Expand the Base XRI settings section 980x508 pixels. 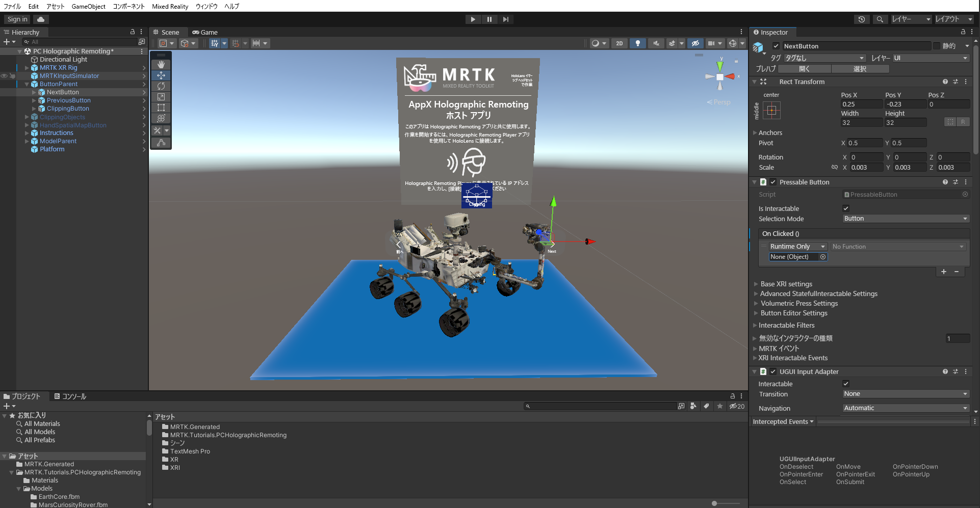(x=756, y=284)
